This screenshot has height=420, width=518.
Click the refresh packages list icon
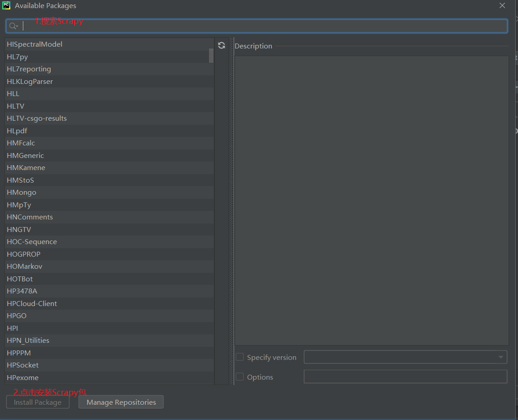pyautogui.click(x=222, y=45)
